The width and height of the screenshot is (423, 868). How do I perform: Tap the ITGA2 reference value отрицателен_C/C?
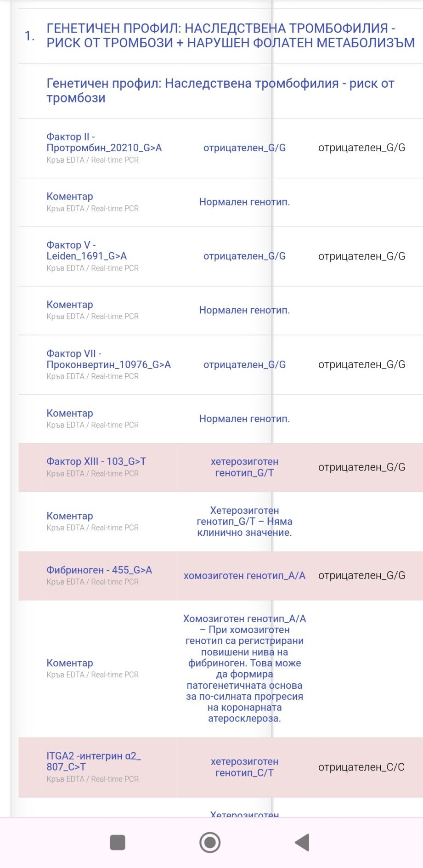(361, 767)
